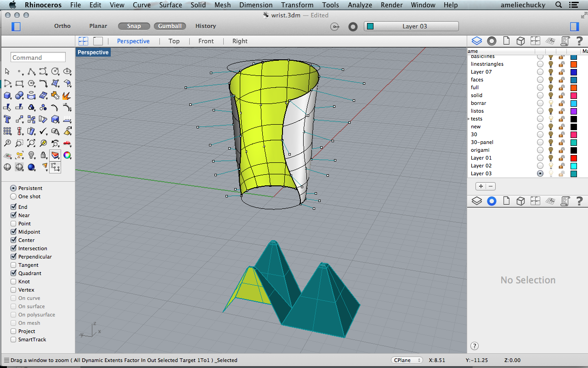
Task: Choose the Polyline drawing tool
Action: tap(31, 72)
